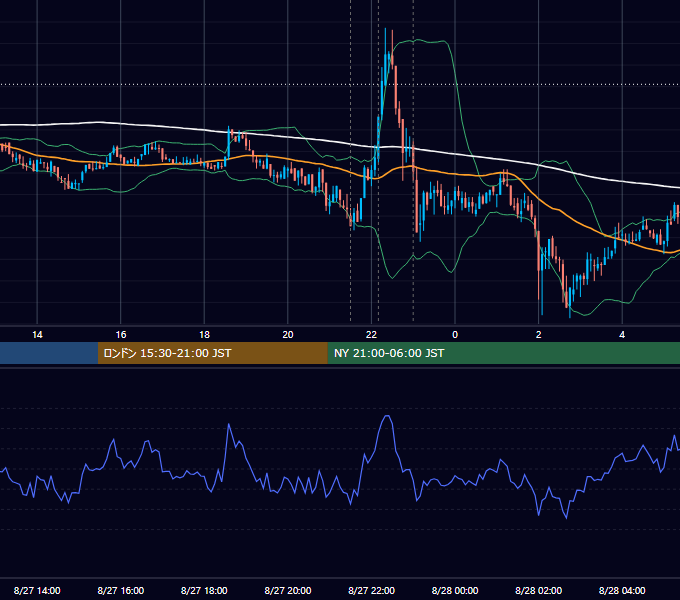Click the '8/27 18:00' indicator axis label
Viewport: 680px width, 600px height.
click(x=204, y=590)
